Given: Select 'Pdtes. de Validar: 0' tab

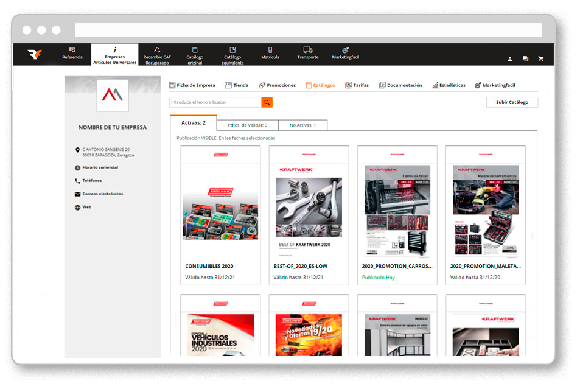Looking at the screenshot, I should (247, 125).
